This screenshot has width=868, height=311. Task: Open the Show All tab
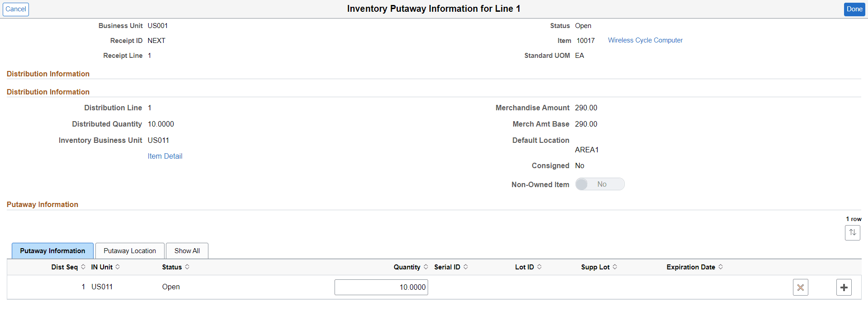187,250
